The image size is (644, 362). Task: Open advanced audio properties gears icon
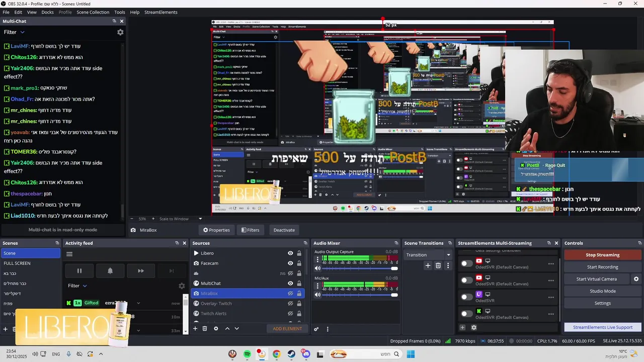tap(316, 329)
